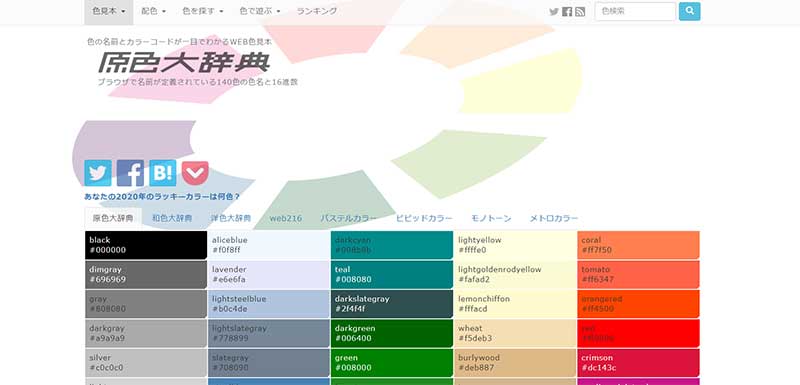
Task: Open Facebook icon in top navigation bar
Action: click(x=567, y=12)
